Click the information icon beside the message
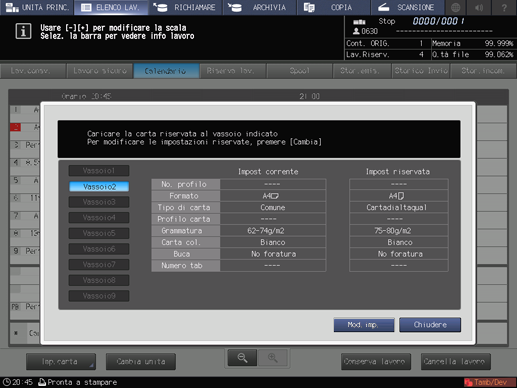 point(23,32)
